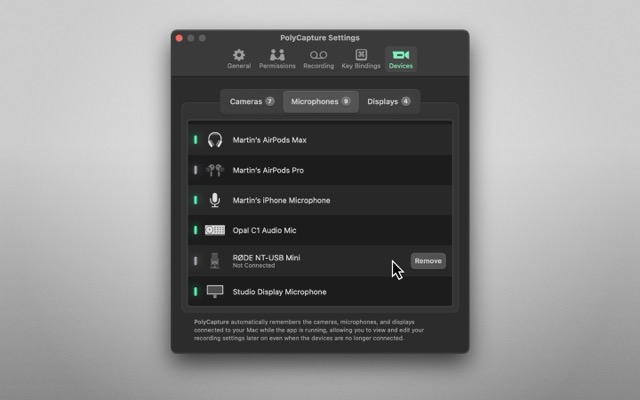Open the General settings pane
This screenshot has height=400, width=640.
tap(239, 59)
